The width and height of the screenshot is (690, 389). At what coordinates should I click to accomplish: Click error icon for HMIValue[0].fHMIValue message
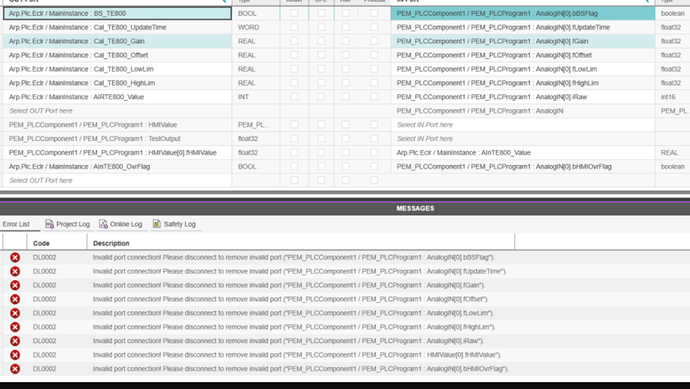(15, 355)
